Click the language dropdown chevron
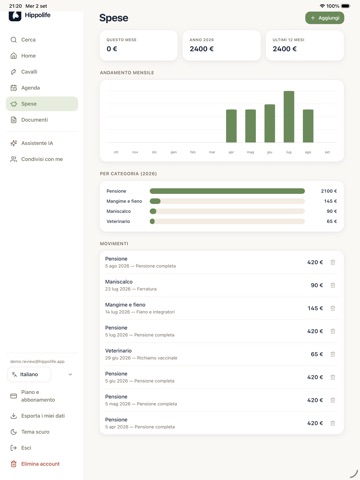 click(x=70, y=374)
